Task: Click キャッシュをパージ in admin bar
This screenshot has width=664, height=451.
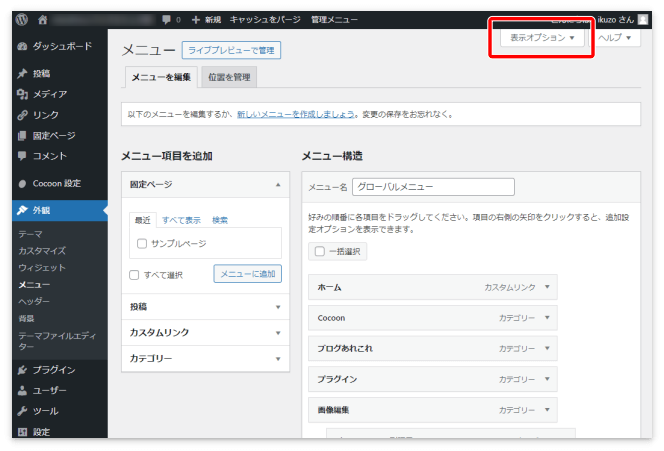Action: click(265, 19)
